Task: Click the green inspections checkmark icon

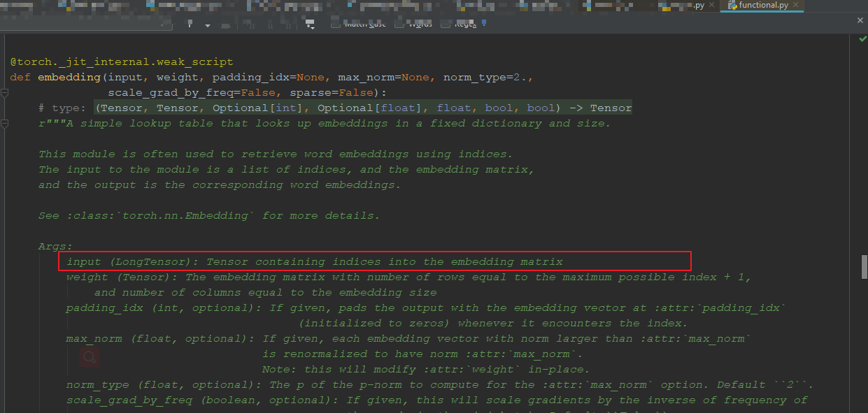Action: pyautogui.click(x=862, y=38)
